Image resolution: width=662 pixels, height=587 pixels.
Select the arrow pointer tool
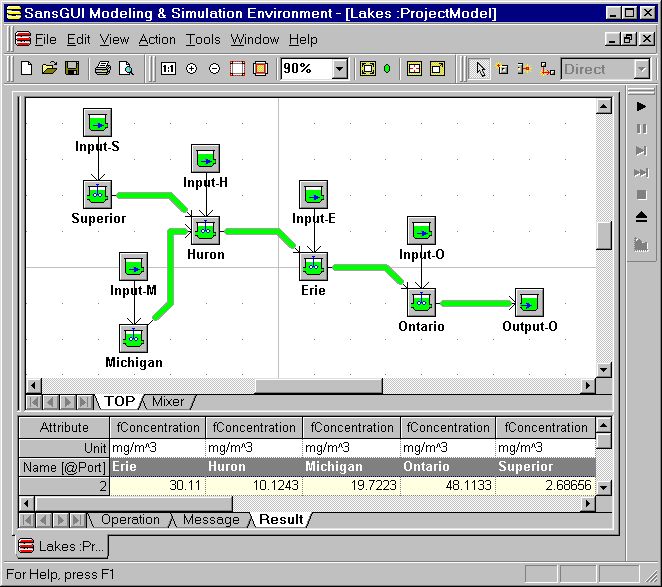[480, 69]
